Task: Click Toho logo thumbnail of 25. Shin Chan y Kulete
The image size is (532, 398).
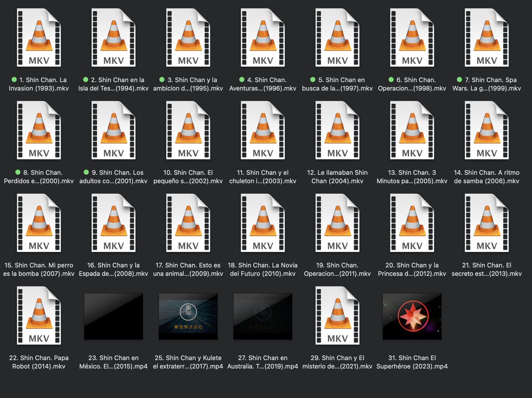Action: [188, 316]
